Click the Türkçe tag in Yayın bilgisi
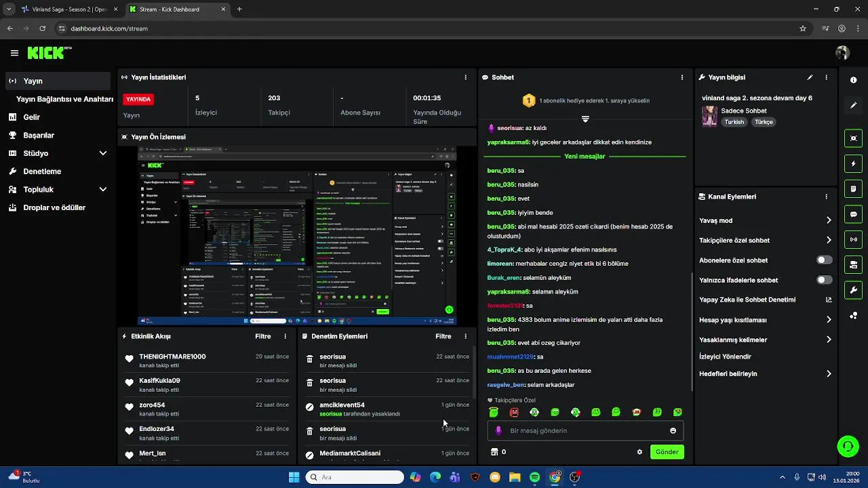 764,122
